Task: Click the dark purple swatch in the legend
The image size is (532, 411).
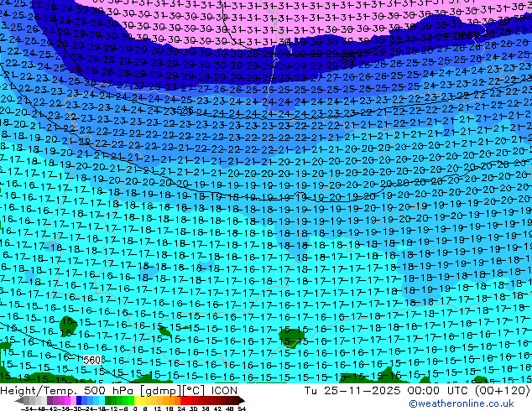Action: pos(50,400)
